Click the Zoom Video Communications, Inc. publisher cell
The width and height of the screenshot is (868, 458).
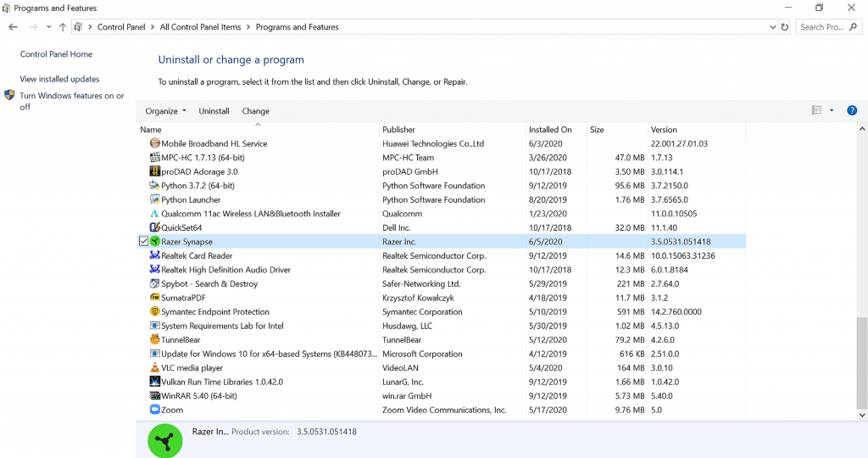point(444,410)
